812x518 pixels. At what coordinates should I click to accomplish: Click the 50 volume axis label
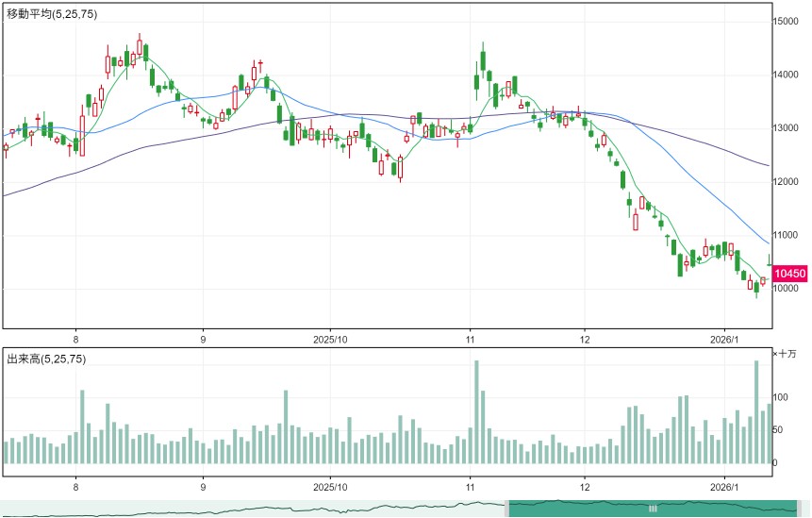(778, 430)
